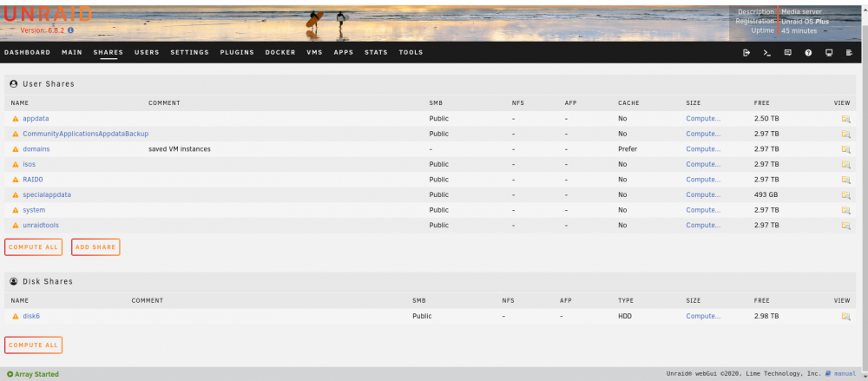Click the view icon for CommunityApplicationsAppdataBackup
Image resolution: width=868 pixels, height=381 pixels.
tap(845, 134)
